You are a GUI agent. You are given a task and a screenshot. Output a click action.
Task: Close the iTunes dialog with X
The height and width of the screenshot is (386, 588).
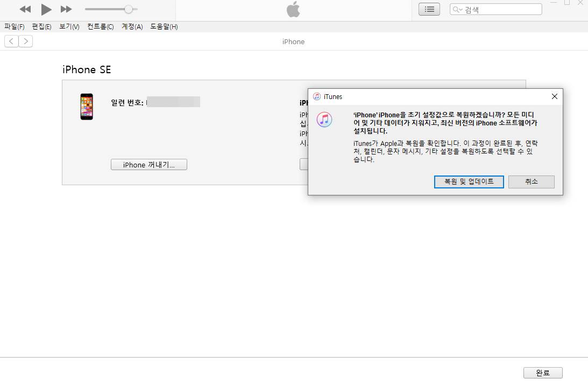(555, 96)
